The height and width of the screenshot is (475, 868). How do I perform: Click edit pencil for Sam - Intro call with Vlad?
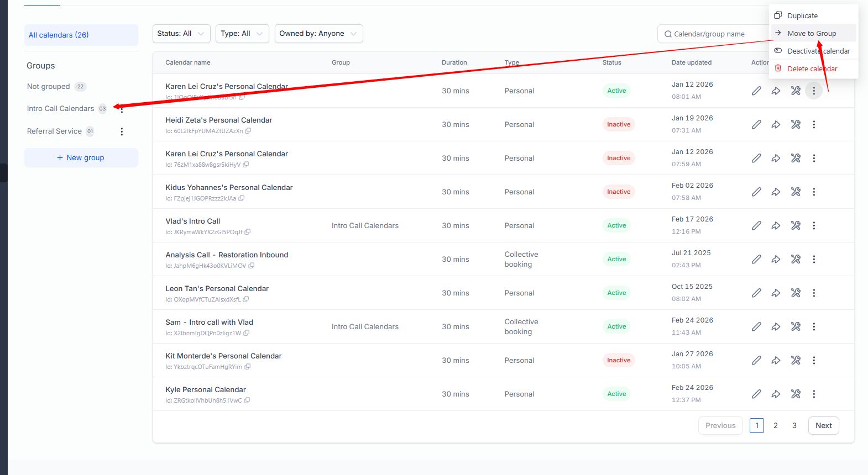756,327
